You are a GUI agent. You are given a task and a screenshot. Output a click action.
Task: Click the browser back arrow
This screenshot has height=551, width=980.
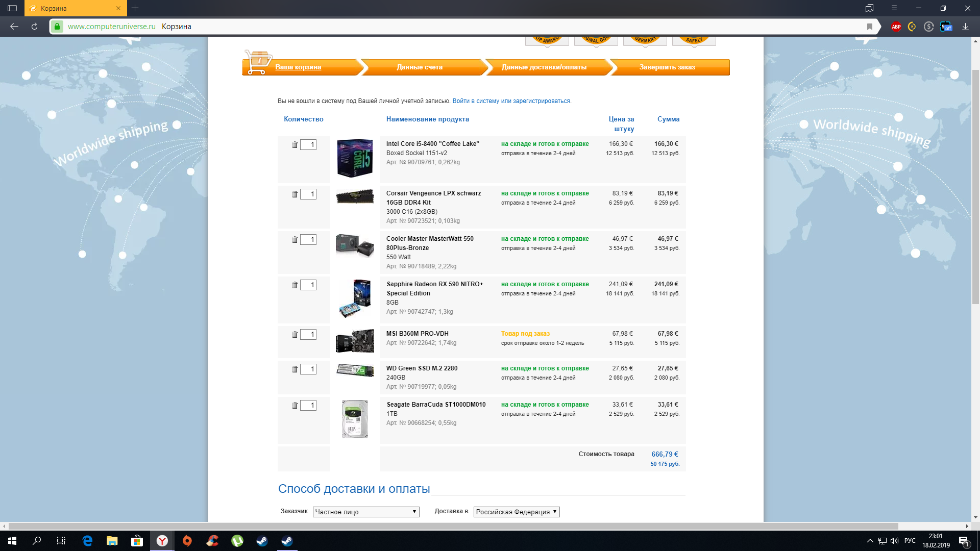[14, 27]
